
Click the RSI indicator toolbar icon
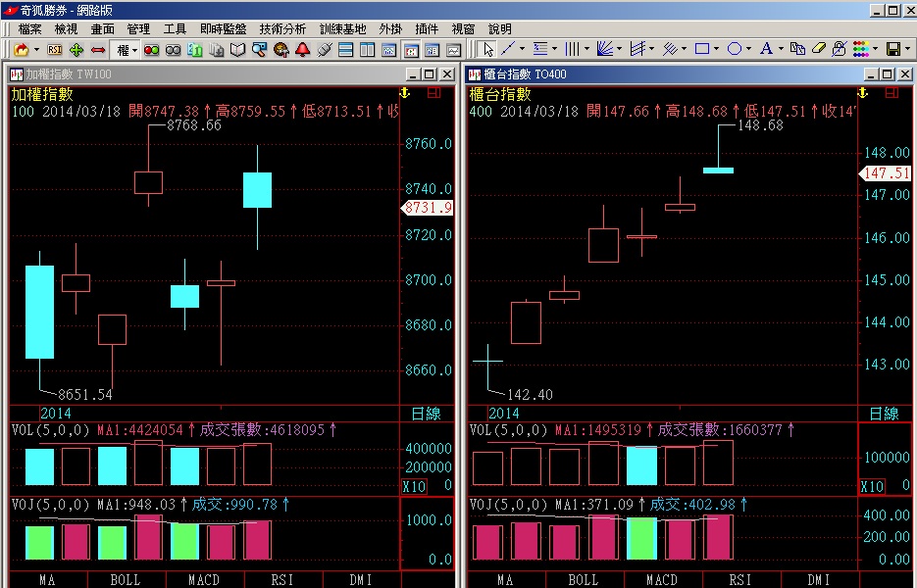(55, 49)
